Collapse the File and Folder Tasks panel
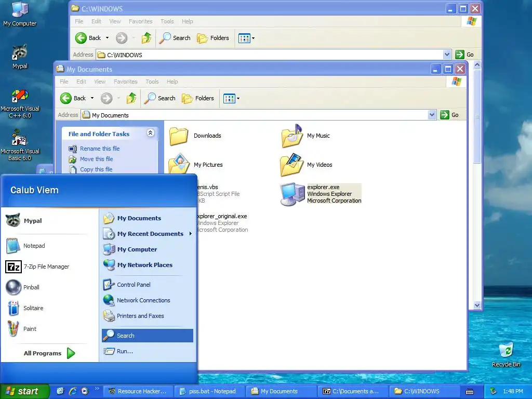The image size is (532, 399). pos(150,133)
